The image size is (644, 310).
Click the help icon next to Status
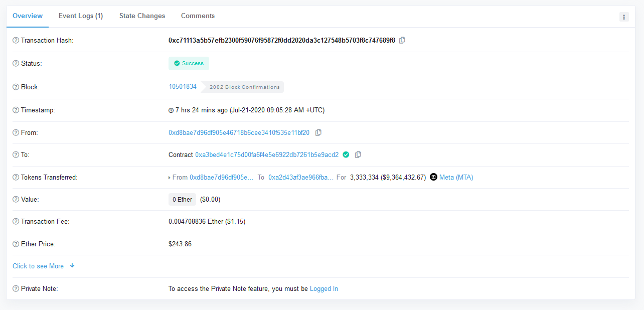click(x=16, y=64)
